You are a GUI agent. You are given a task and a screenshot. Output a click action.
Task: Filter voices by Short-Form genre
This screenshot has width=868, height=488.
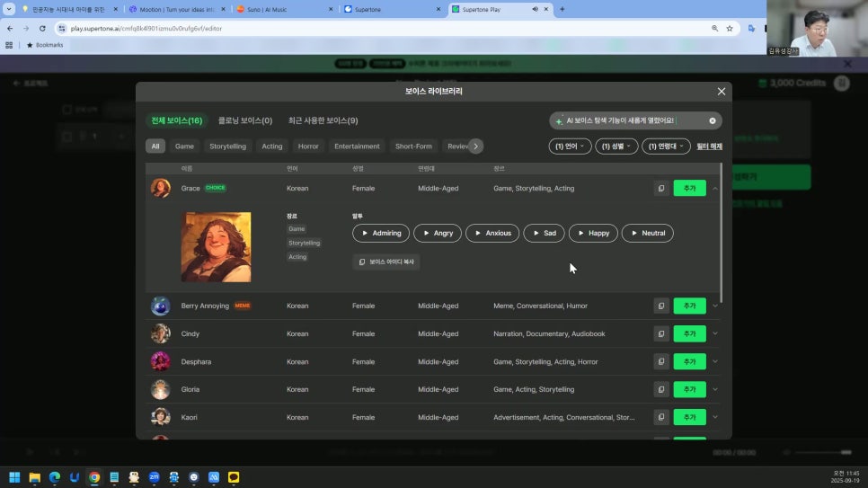[413, 146]
